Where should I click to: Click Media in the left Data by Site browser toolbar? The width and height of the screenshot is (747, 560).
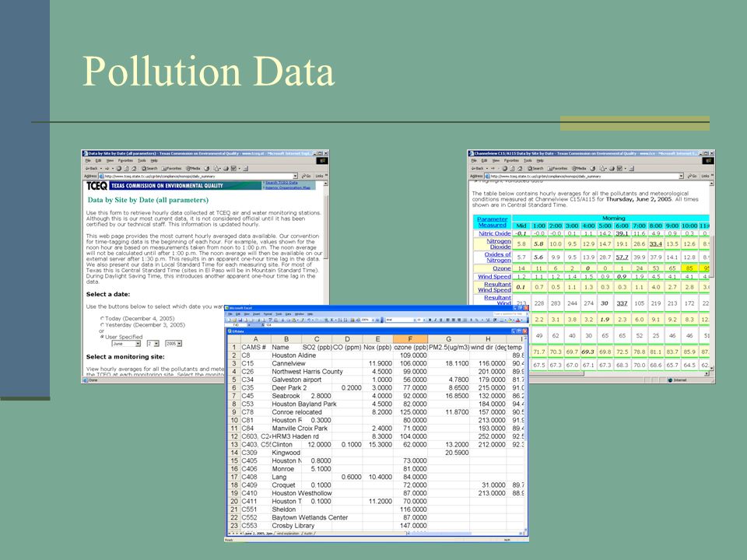[x=194, y=169]
